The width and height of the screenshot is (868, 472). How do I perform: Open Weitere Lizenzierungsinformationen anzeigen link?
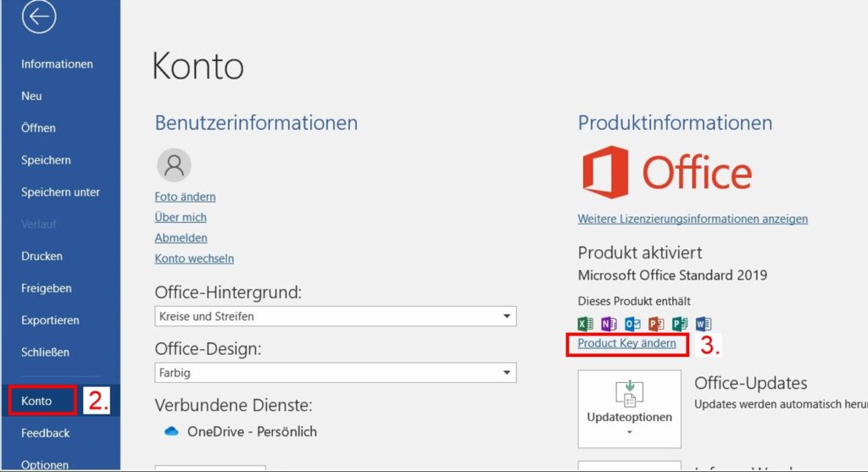tap(693, 219)
